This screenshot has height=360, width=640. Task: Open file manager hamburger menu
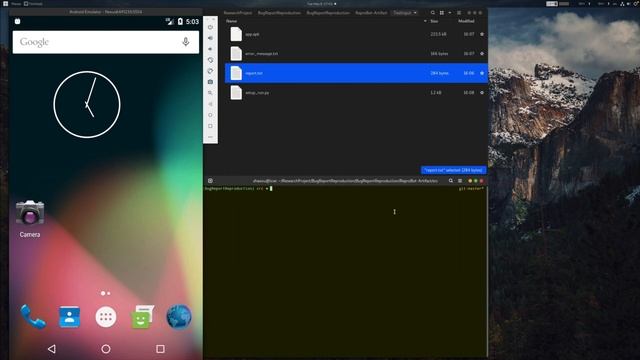[459, 13]
